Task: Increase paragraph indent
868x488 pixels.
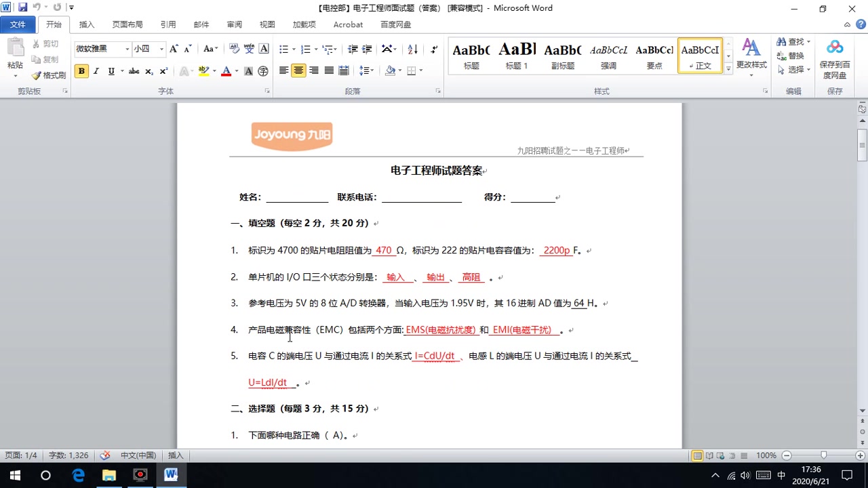Action: [x=367, y=49]
